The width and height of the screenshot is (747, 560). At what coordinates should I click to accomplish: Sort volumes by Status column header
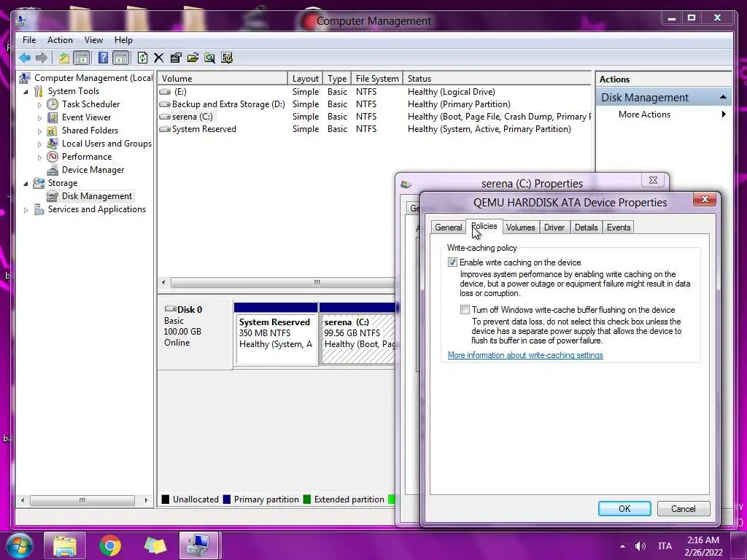tap(497, 79)
